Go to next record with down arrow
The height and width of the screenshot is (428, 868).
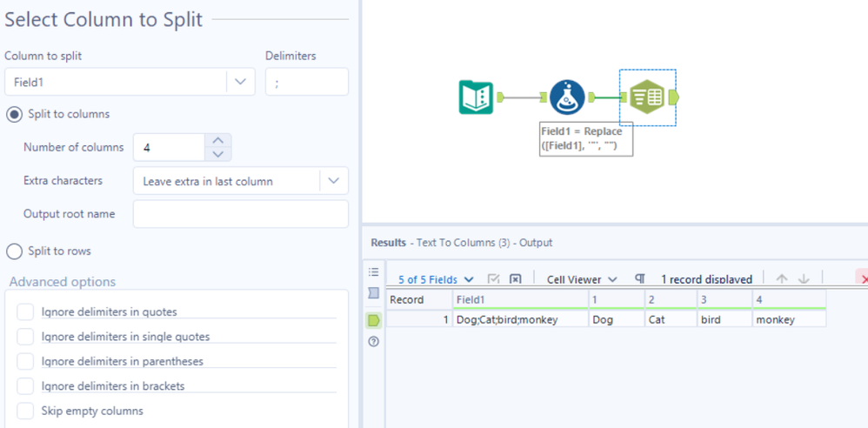coord(804,279)
